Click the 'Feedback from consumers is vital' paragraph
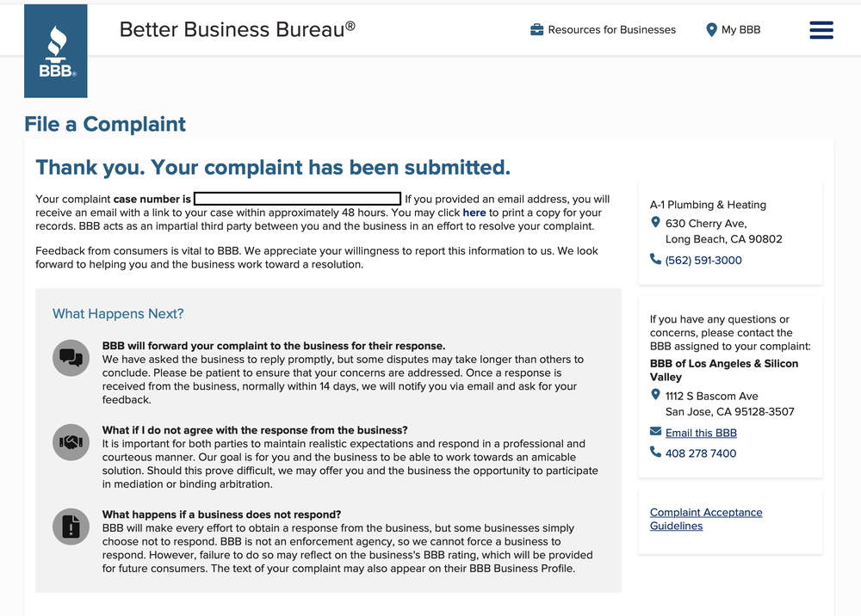The width and height of the screenshot is (861, 616). click(x=317, y=258)
